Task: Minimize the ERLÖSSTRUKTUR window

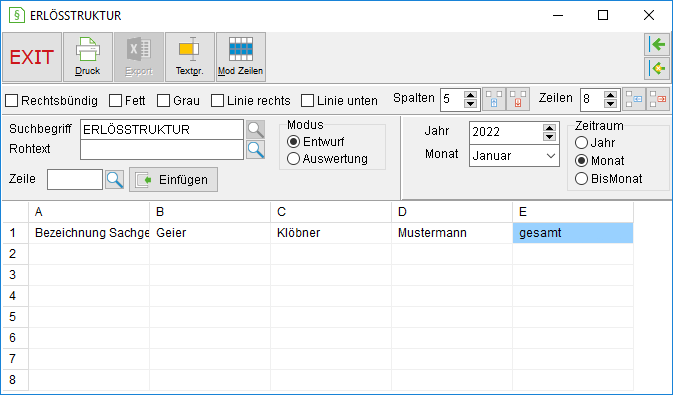Action: click(x=558, y=15)
